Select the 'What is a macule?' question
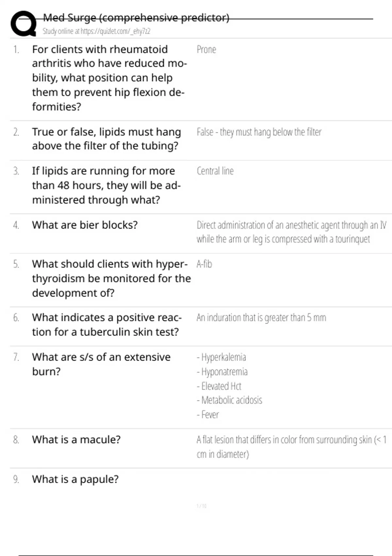The height and width of the screenshot is (556, 392). click(x=76, y=440)
